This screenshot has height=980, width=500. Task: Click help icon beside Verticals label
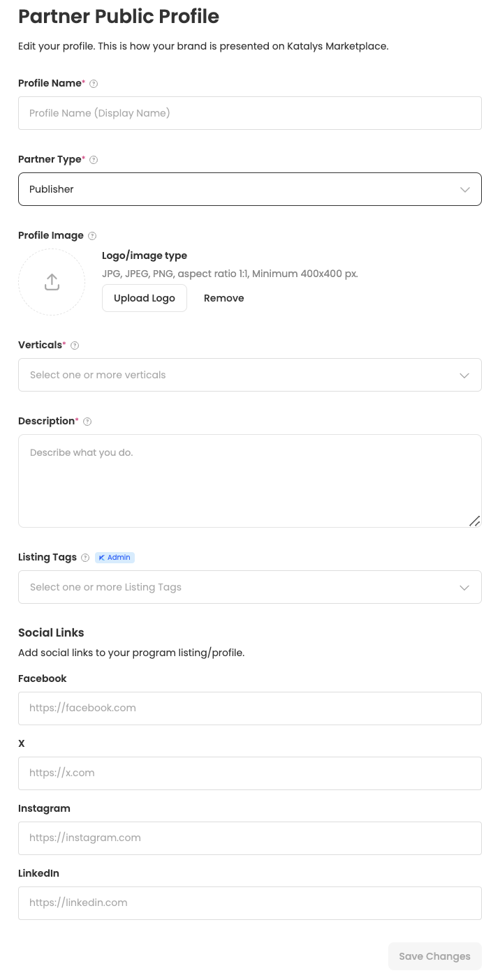point(75,346)
